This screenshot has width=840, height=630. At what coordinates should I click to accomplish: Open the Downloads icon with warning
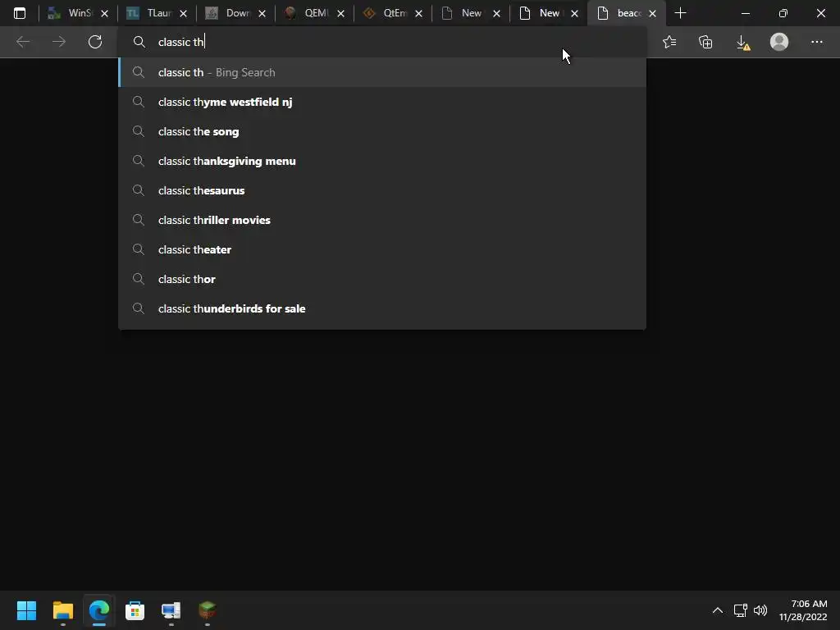[743, 43]
